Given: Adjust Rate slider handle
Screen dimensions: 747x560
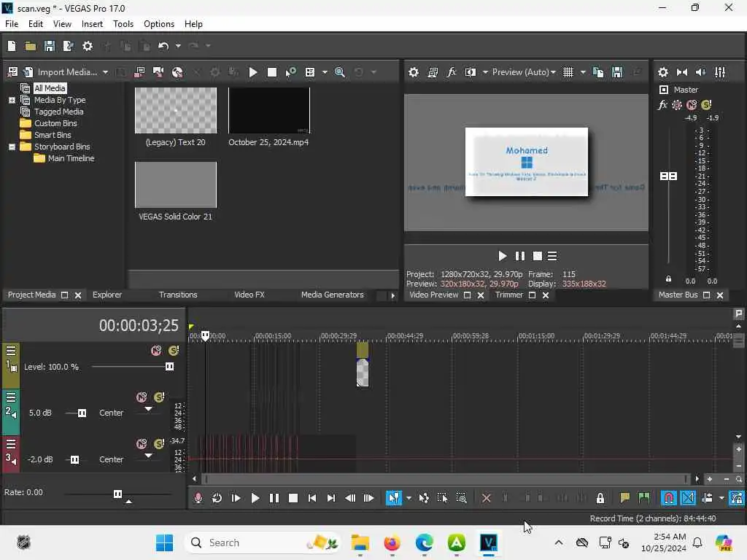Looking at the screenshot, I should click(117, 494).
